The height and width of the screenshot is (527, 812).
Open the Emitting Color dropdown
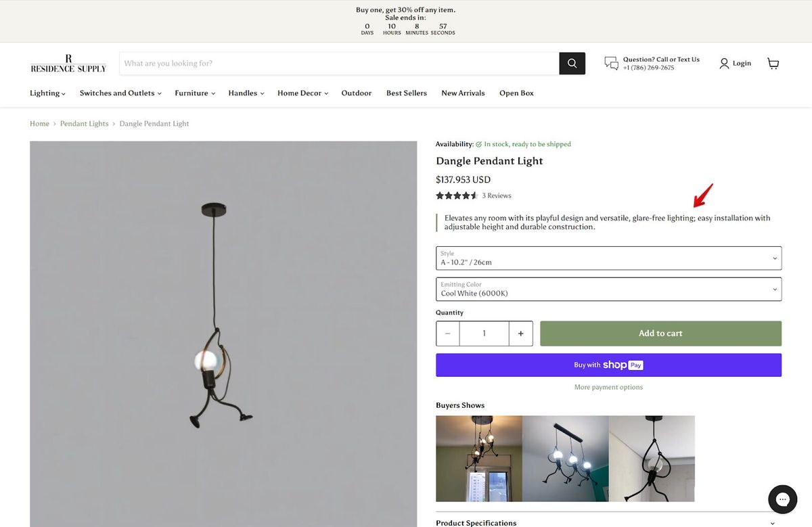click(608, 289)
